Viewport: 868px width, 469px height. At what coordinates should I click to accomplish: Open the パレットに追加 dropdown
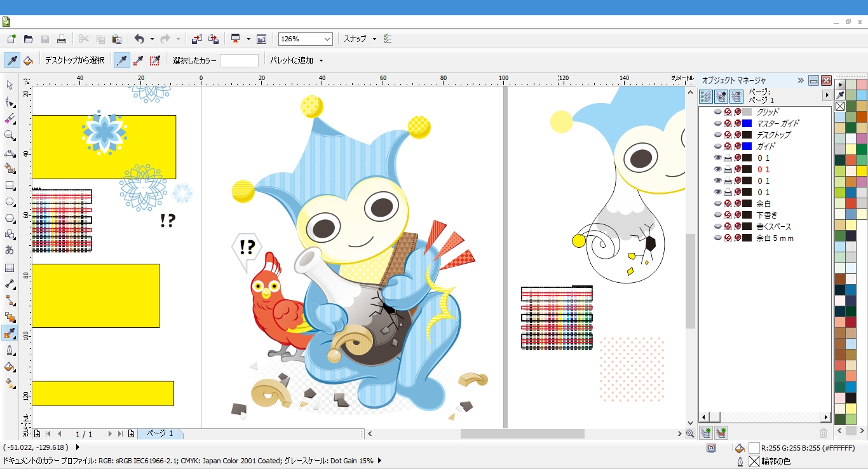(x=321, y=61)
